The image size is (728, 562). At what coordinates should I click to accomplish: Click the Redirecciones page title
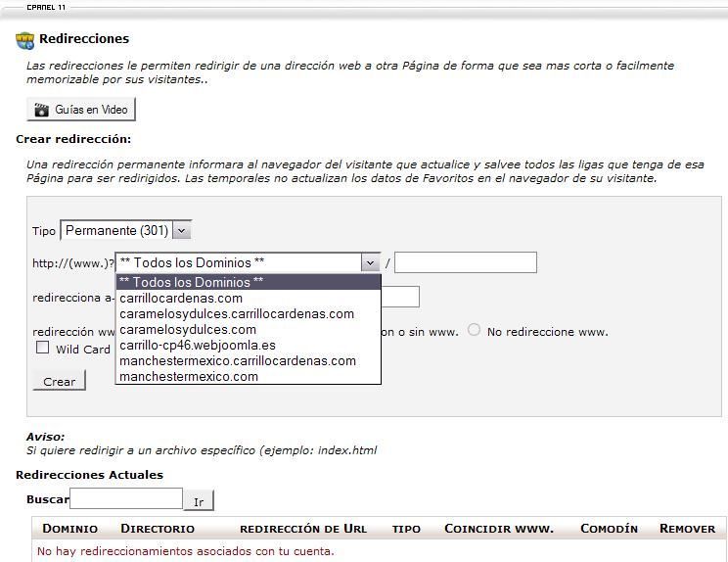[84, 38]
